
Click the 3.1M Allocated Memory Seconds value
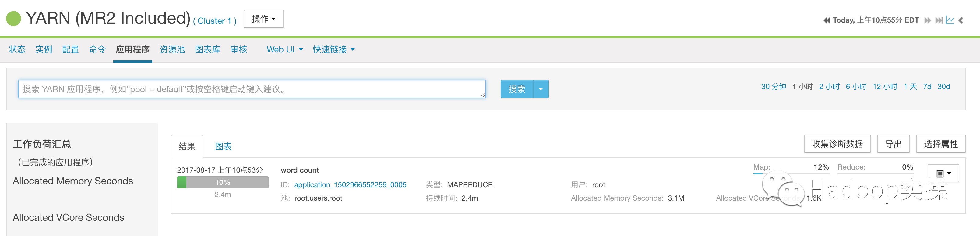click(x=676, y=198)
